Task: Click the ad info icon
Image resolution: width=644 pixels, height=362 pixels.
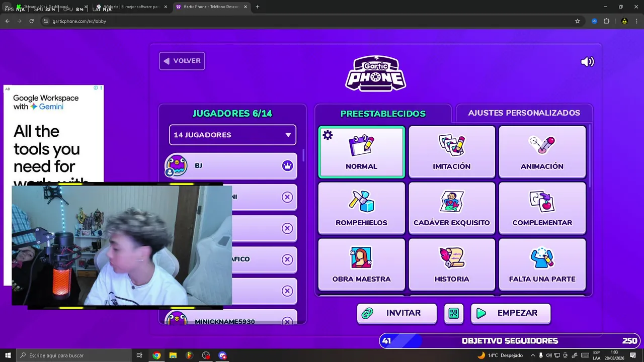Action: [x=96, y=88]
